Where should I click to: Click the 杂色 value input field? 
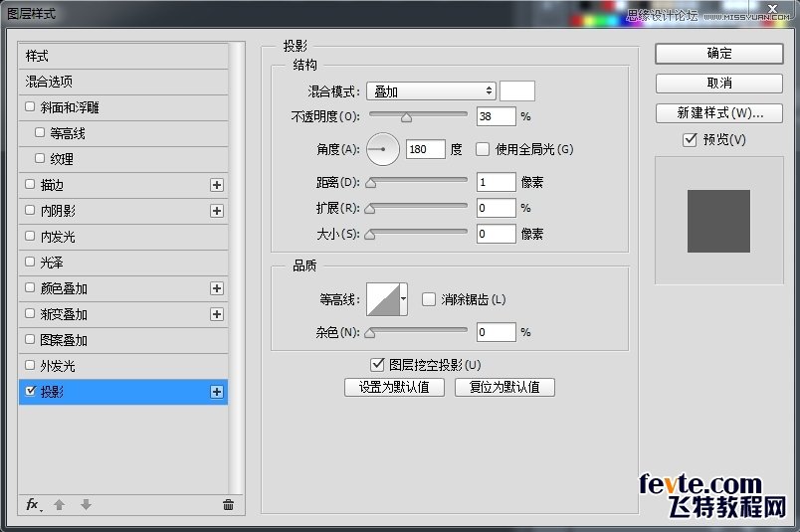pos(496,332)
